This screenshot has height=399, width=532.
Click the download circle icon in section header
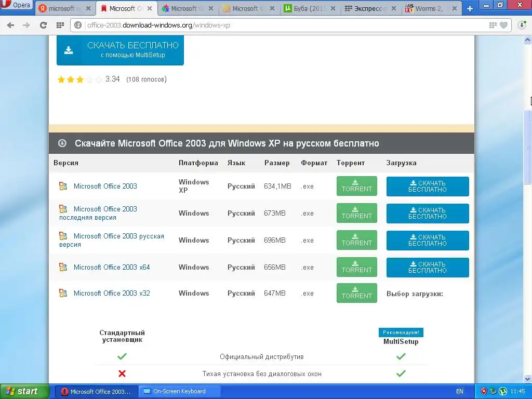[x=62, y=143]
